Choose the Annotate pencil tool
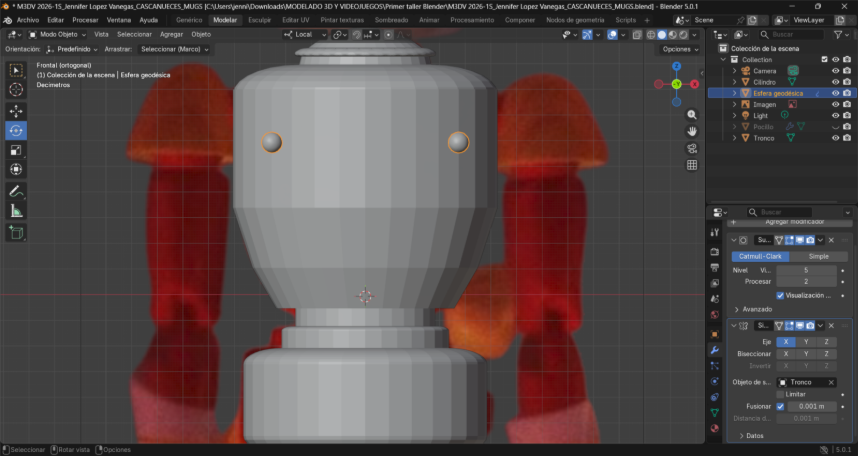This screenshot has height=456, width=858. click(16, 191)
